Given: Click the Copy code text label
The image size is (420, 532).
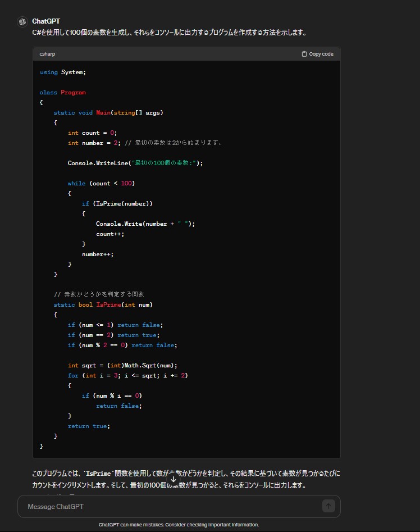Looking at the screenshot, I should click(321, 54).
